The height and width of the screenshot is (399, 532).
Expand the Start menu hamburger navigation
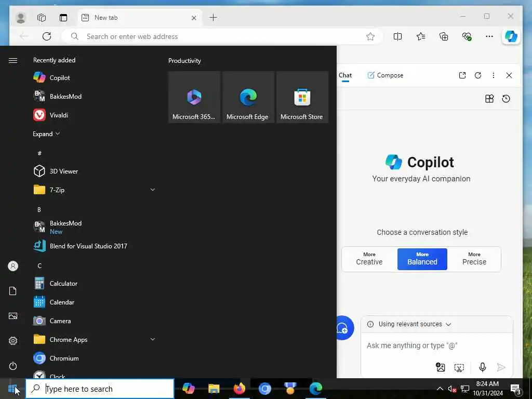tap(13, 60)
